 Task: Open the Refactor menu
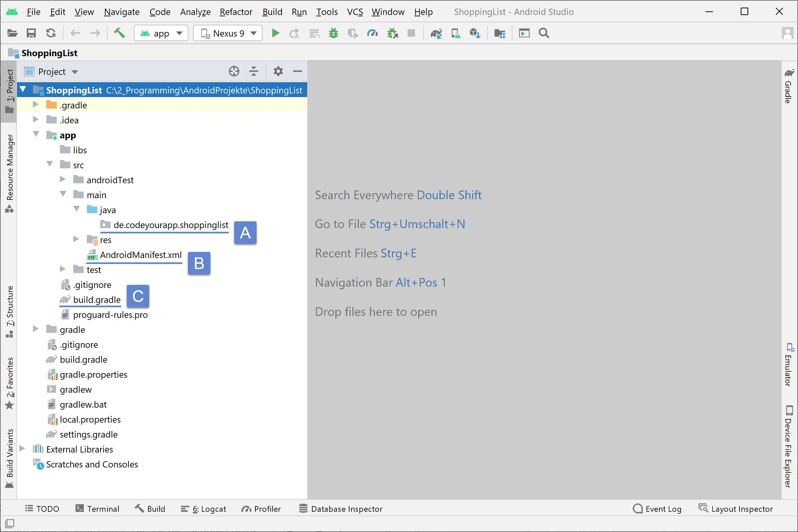tap(236, 12)
